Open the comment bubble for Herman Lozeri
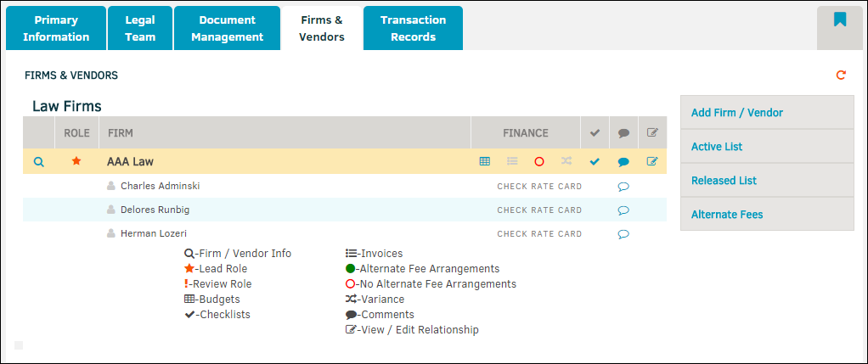The width and height of the screenshot is (868, 364). click(x=623, y=234)
